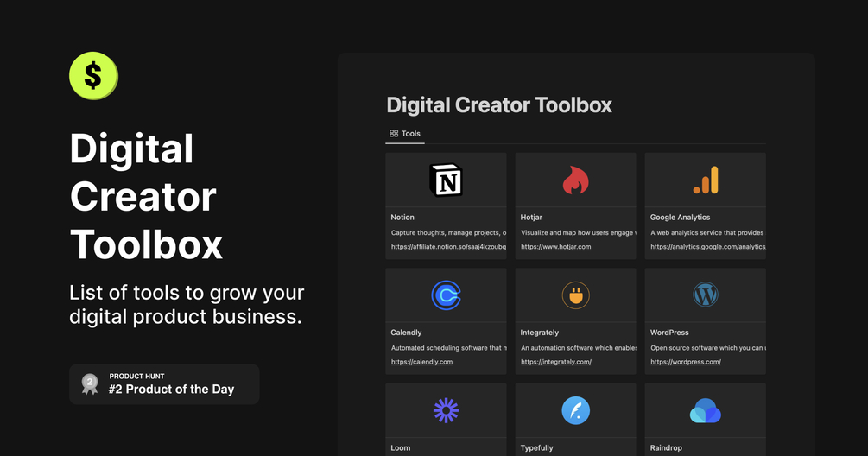The height and width of the screenshot is (456, 868).
Task: Select the Integrately plug icon
Action: [x=576, y=295]
